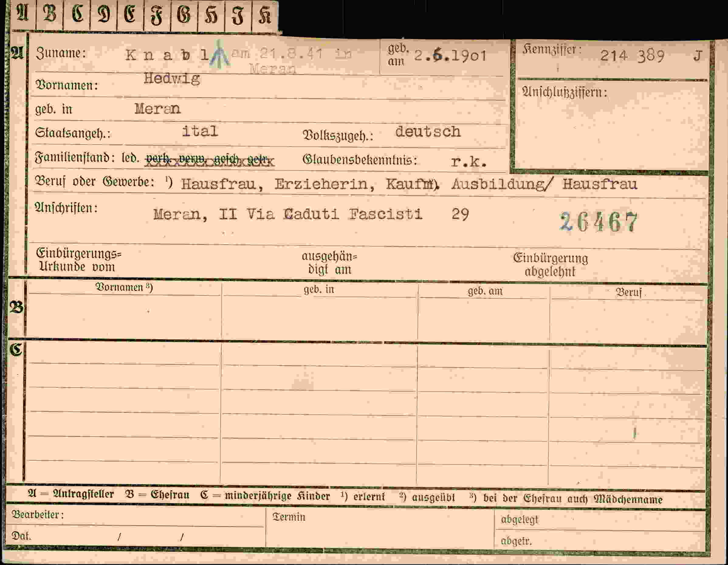The image size is (728, 565).
Task: Click the birth date '2.6.1901'
Action: pyautogui.click(x=450, y=56)
